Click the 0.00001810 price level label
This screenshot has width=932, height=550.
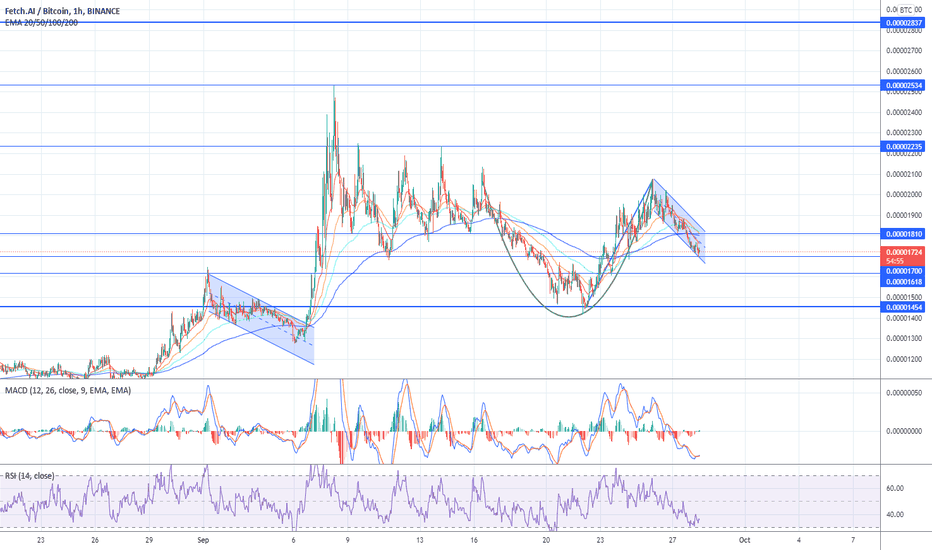(903, 234)
